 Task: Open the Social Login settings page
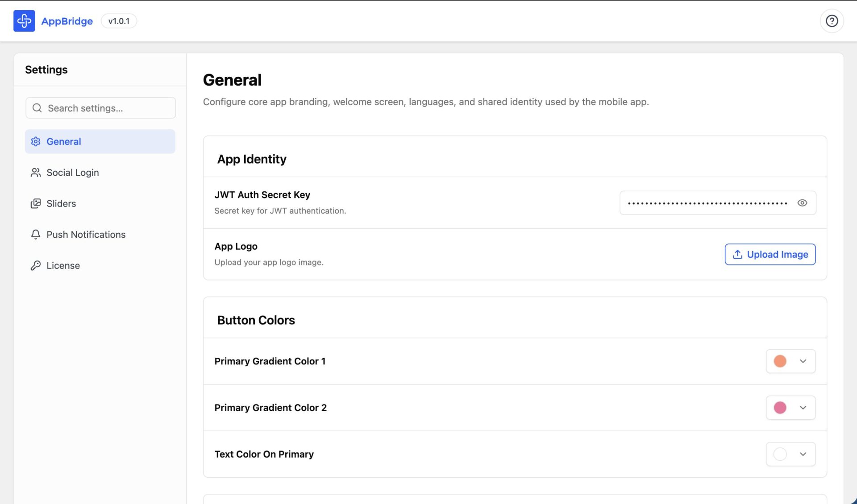click(x=100, y=173)
